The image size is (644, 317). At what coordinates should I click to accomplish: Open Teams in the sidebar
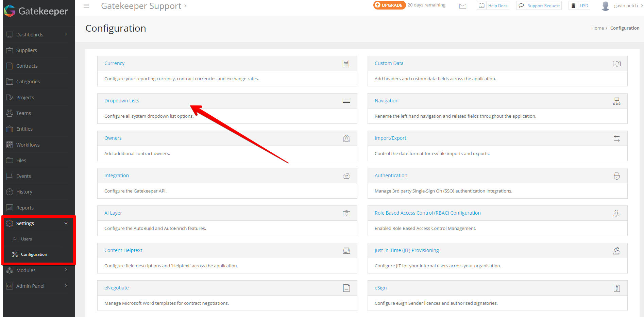click(x=23, y=113)
